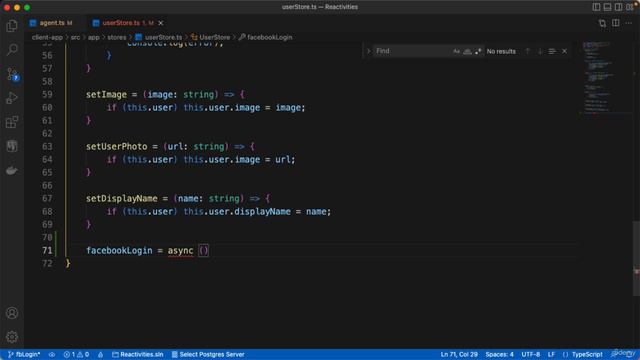Click the No results label in Find widget
Viewport: 640px width, 360px height.
(x=501, y=51)
